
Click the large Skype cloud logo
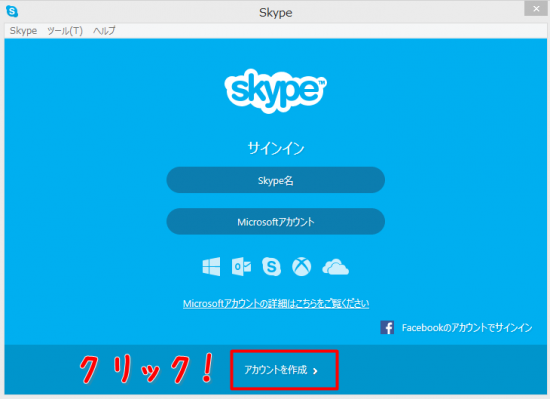(276, 91)
